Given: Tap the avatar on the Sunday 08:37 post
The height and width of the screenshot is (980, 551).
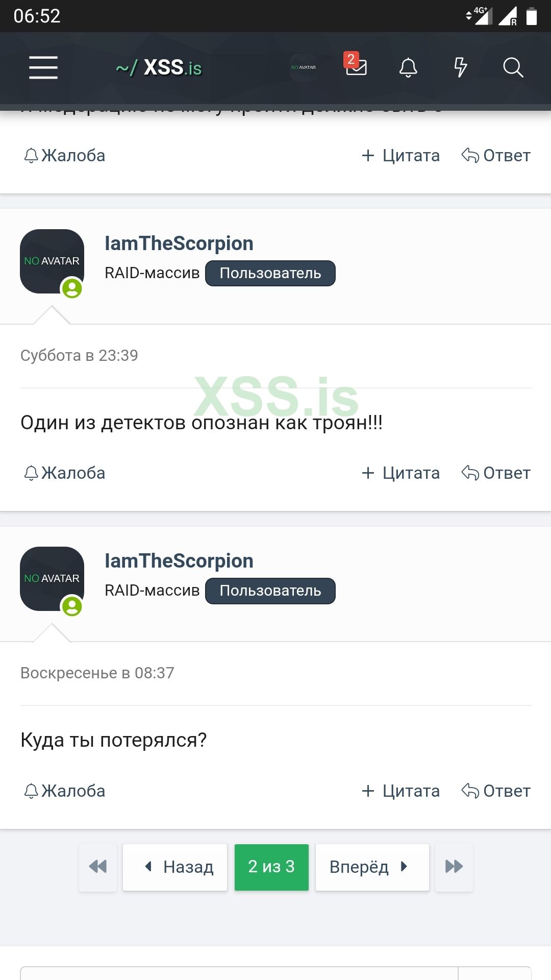Looking at the screenshot, I should tap(52, 578).
